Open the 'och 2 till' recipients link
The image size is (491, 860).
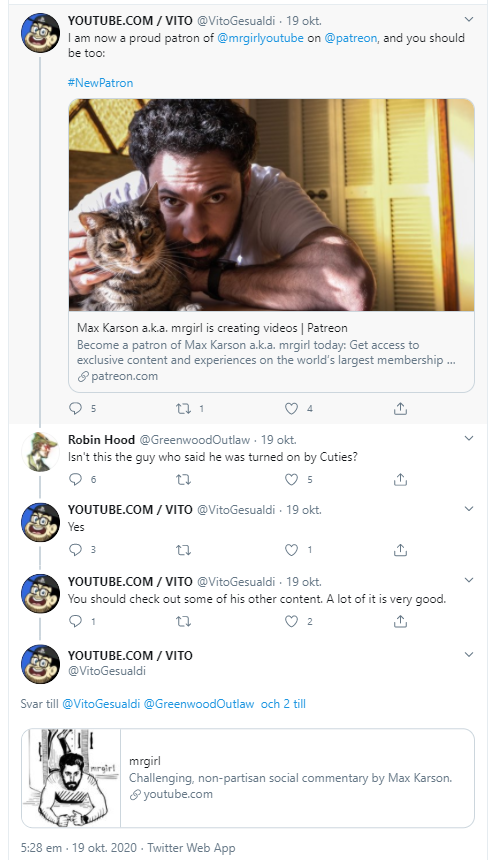coord(283,704)
